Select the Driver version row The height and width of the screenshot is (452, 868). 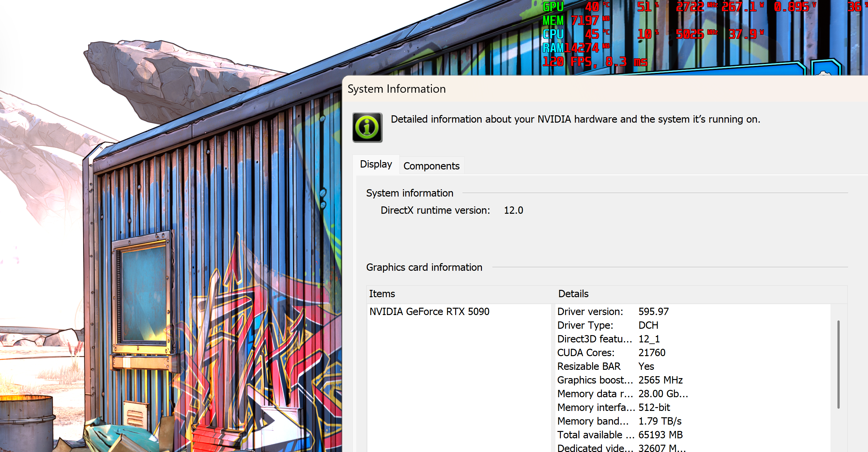613,311
